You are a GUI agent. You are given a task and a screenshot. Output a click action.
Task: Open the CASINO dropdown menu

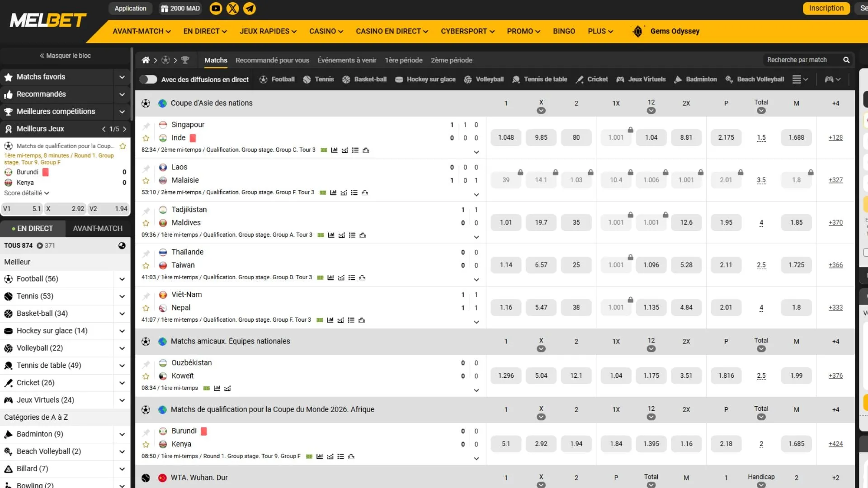click(326, 31)
